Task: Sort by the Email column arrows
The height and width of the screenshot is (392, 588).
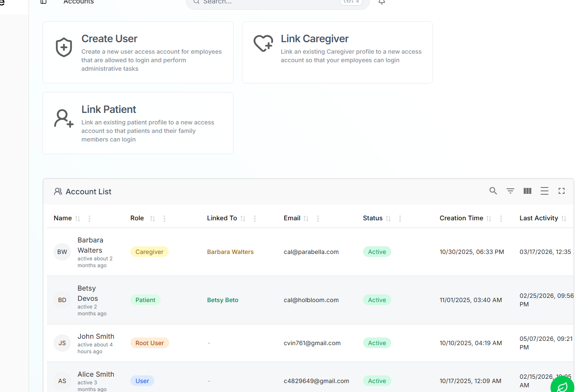Action: 306,219
